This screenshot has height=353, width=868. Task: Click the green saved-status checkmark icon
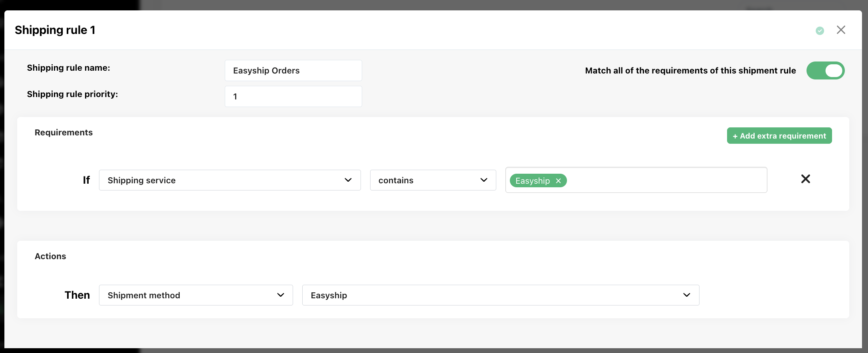coord(820,31)
